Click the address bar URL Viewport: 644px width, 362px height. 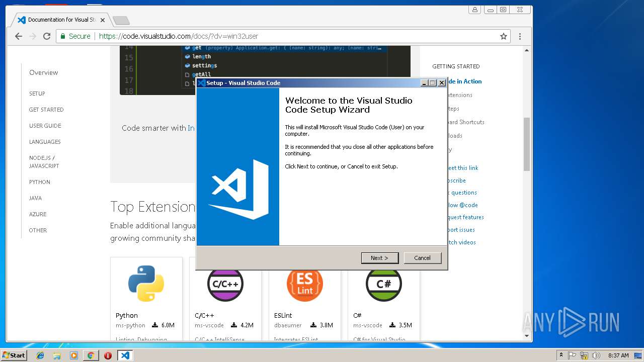click(178, 36)
